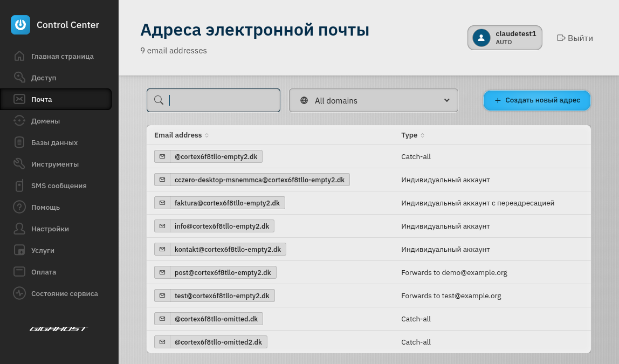This screenshot has width=619, height=364.
Task: Click 'Forwards to demo@example.org' cell
Action: click(454, 272)
